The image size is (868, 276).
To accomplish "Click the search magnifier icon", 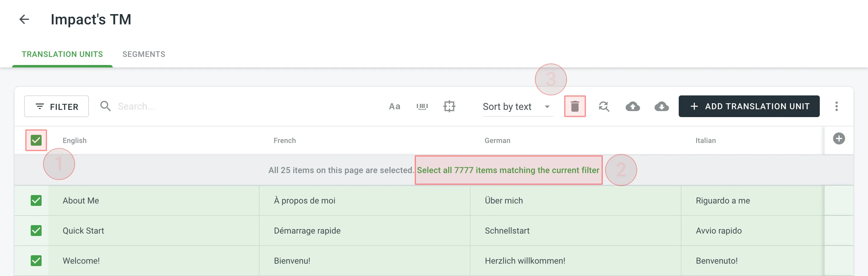I will point(105,106).
